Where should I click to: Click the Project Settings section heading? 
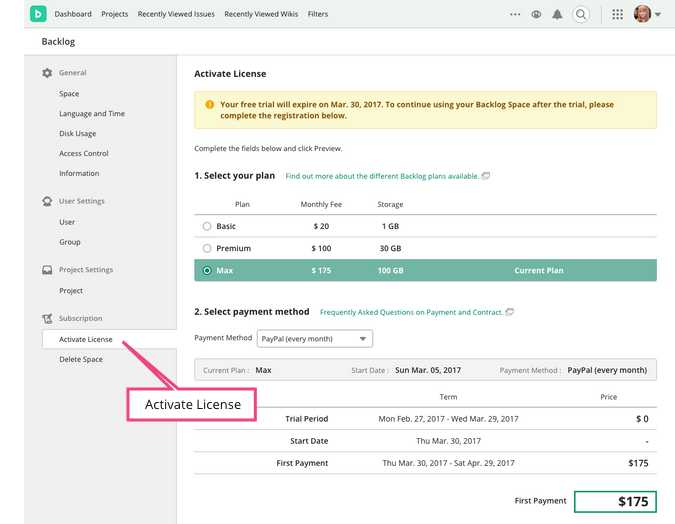(86, 270)
